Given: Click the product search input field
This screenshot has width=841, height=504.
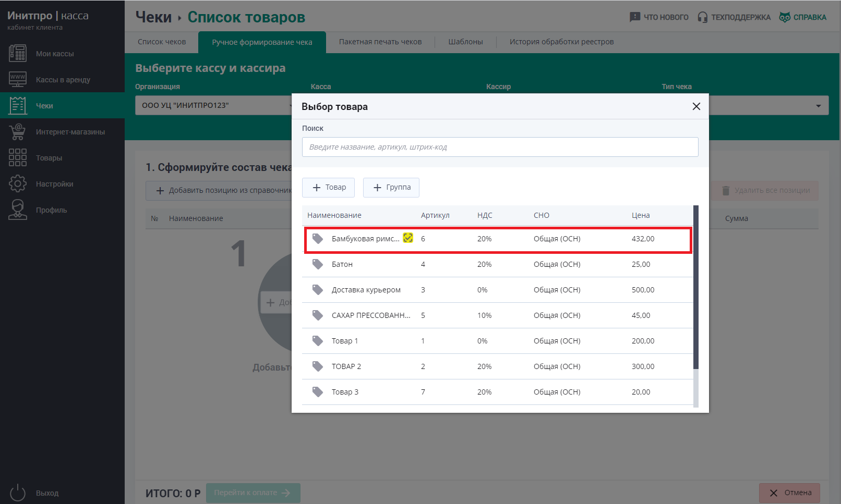Looking at the screenshot, I should (x=500, y=147).
